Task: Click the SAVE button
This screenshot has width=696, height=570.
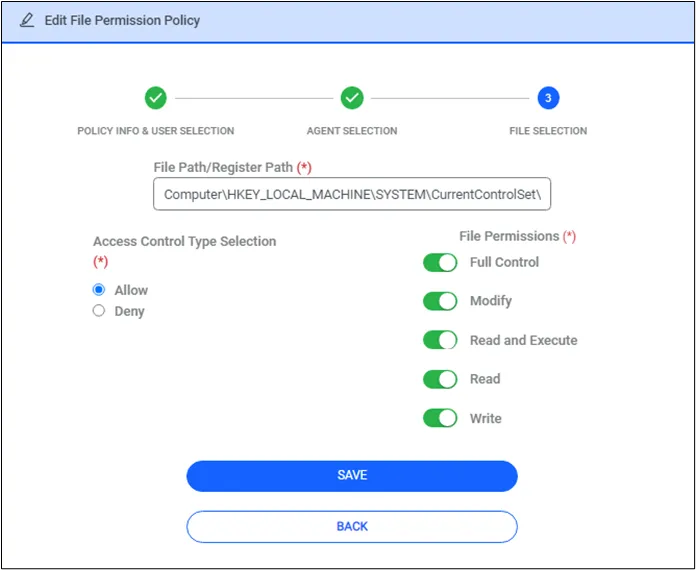Action: point(352,476)
